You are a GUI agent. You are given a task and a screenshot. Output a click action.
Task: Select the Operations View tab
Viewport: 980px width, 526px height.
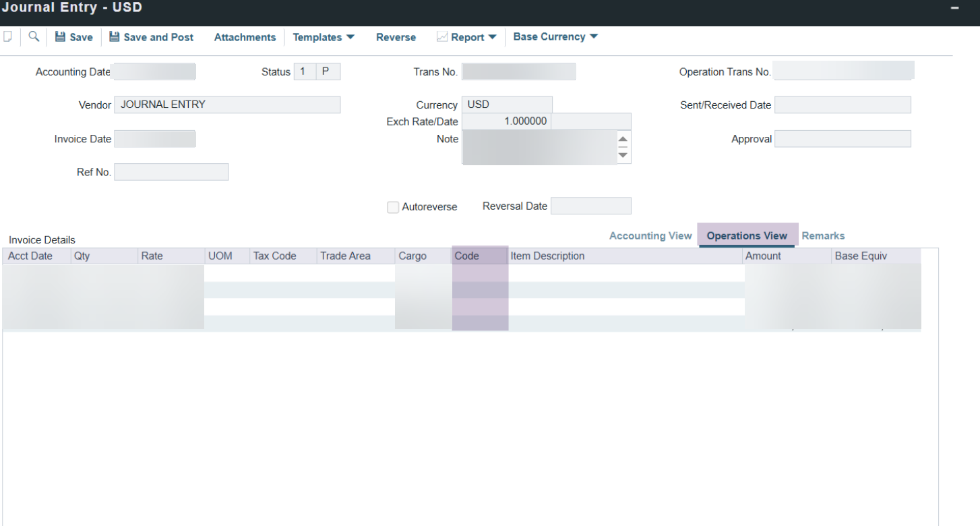747,236
